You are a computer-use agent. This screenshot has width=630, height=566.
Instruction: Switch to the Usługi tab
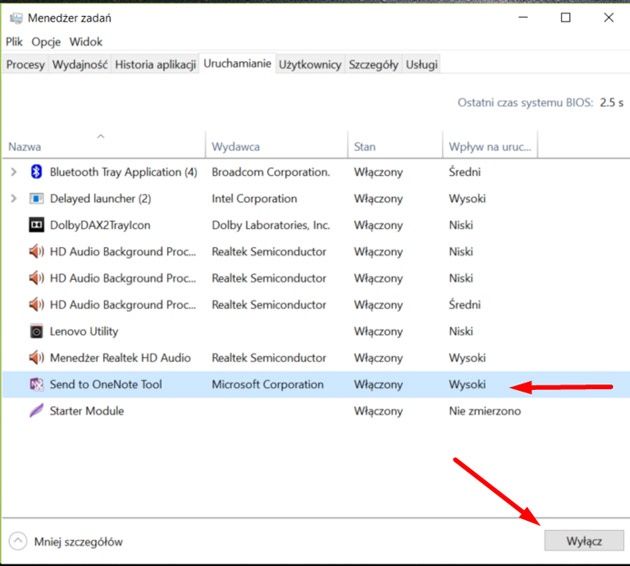tap(421, 64)
